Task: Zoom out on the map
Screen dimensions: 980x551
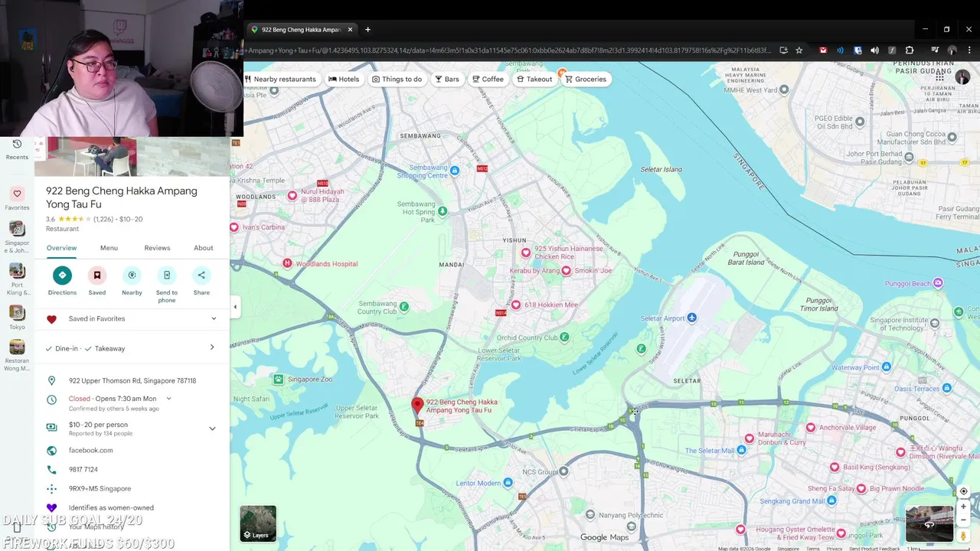Action: point(963,520)
